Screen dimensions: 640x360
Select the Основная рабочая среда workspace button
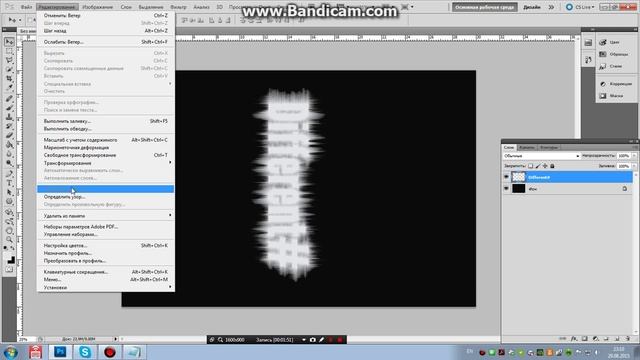tap(484, 7)
